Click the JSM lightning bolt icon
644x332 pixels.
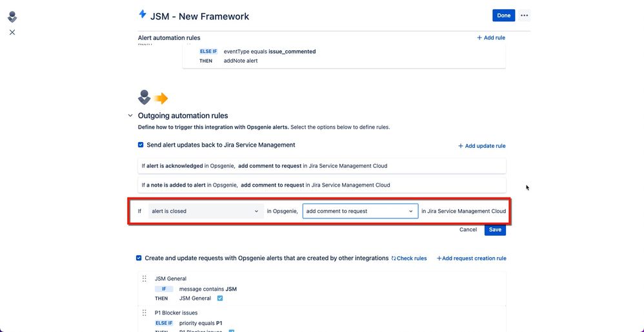143,14
